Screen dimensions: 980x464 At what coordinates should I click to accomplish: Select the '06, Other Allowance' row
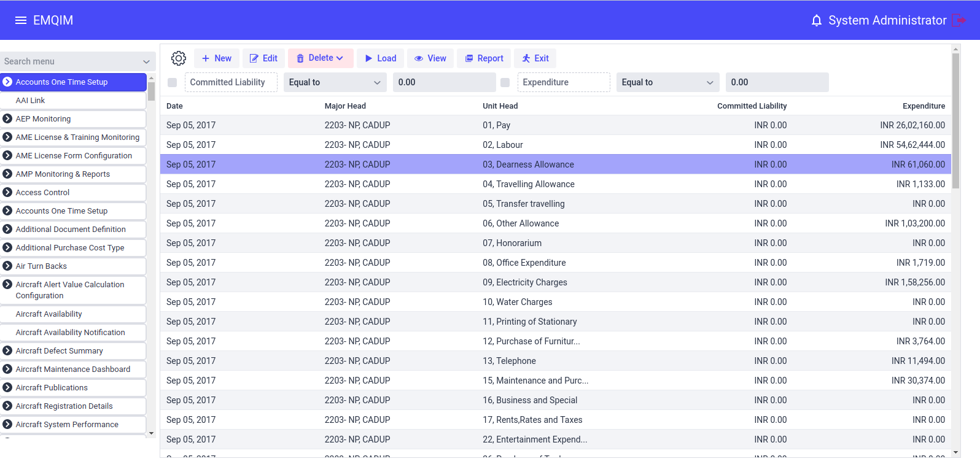click(x=556, y=223)
